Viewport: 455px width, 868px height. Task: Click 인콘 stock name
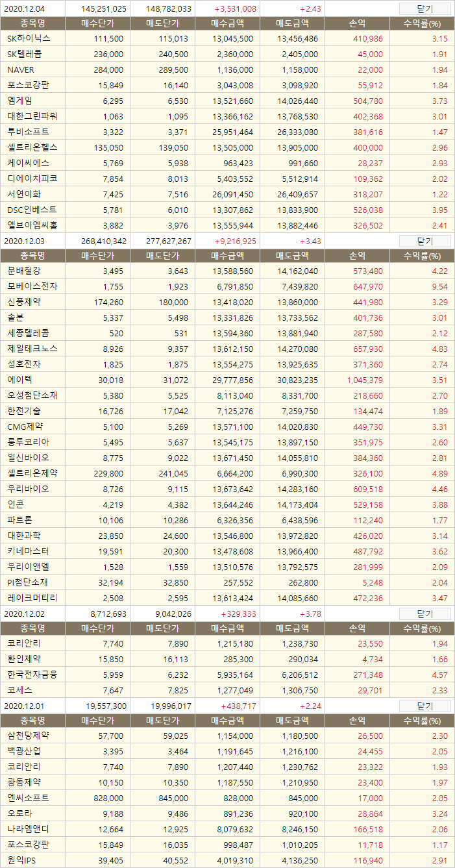(16, 504)
